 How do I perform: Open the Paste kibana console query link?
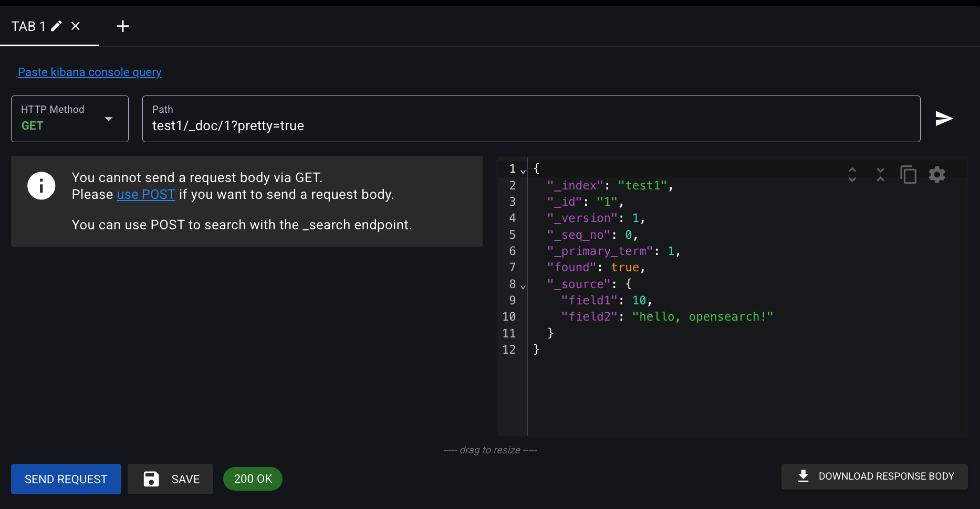tap(89, 72)
